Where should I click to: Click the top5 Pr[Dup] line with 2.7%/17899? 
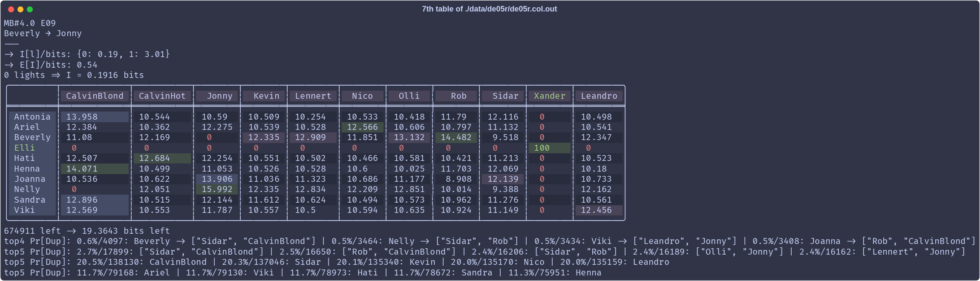tap(484, 252)
